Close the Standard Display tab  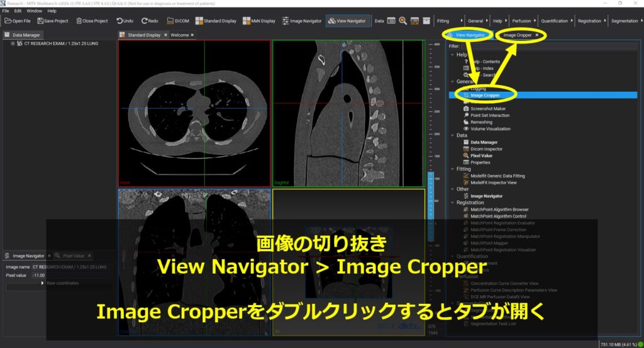click(x=165, y=35)
